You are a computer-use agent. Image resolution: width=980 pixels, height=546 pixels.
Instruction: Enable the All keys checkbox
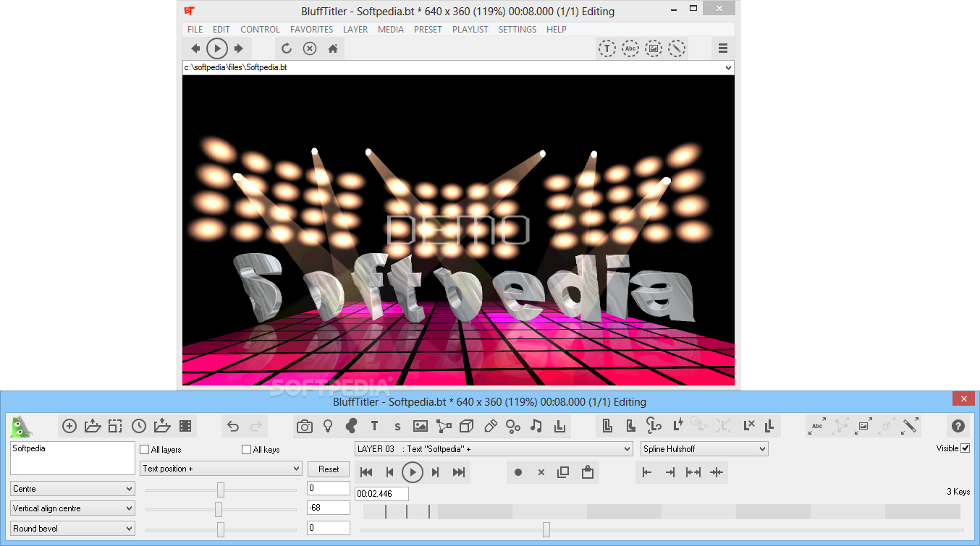click(247, 449)
